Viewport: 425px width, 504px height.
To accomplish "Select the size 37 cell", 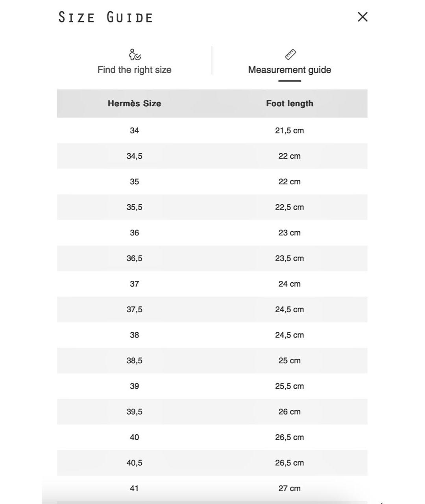I will (134, 284).
